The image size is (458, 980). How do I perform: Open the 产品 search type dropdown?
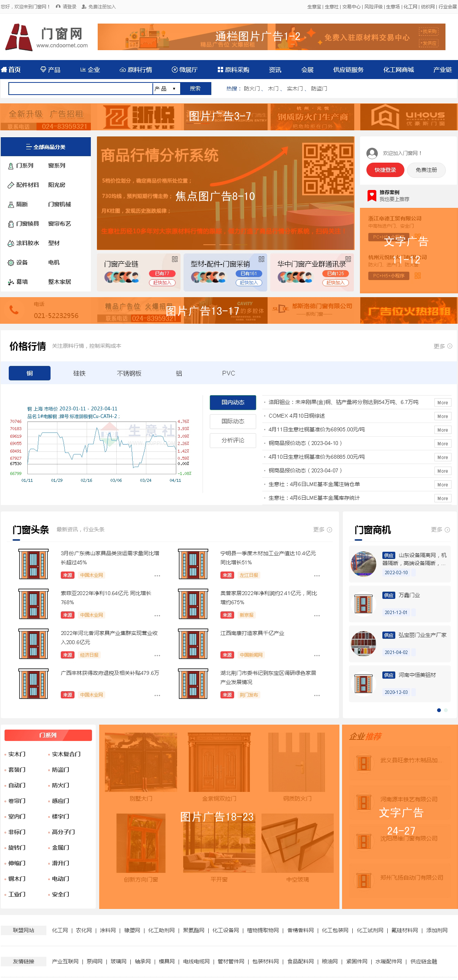(x=166, y=89)
